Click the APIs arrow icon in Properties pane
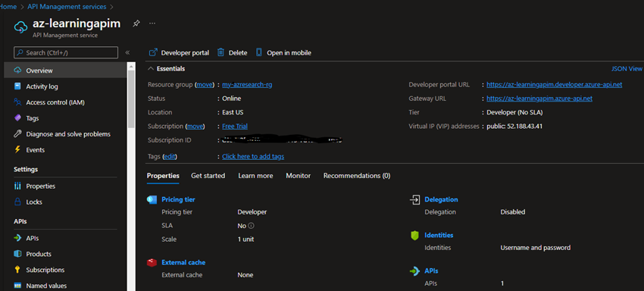 pyautogui.click(x=415, y=271)
